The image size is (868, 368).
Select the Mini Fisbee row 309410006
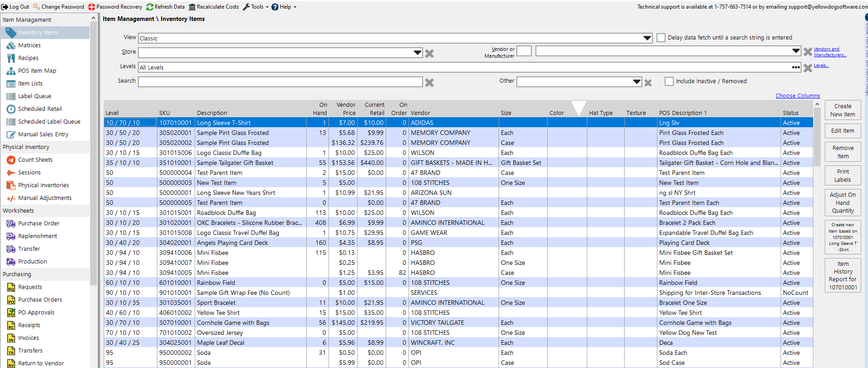coord(459,253)
